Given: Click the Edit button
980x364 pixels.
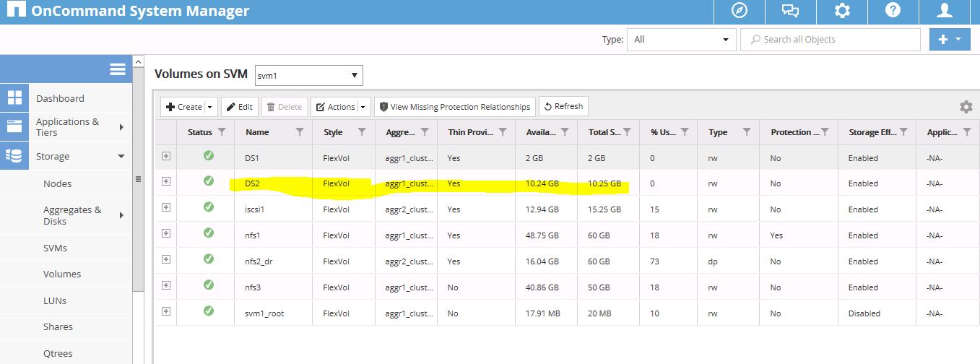Looking at the screenshot, I should pyautogui.click(x=240, y=107).
